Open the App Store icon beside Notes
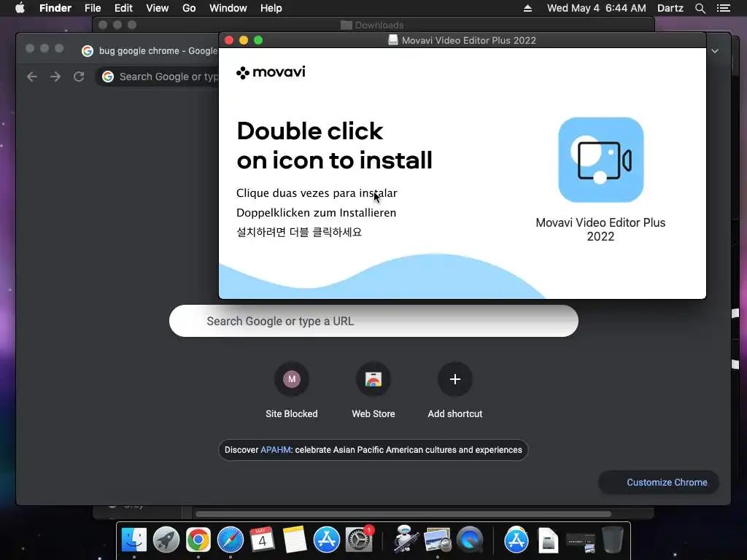The image size is (747, 560). click(327, 540)
